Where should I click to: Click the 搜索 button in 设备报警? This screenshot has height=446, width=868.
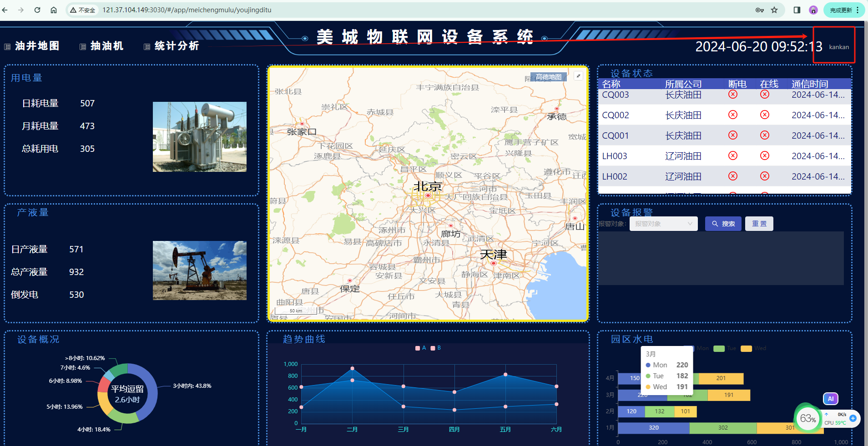723,224
